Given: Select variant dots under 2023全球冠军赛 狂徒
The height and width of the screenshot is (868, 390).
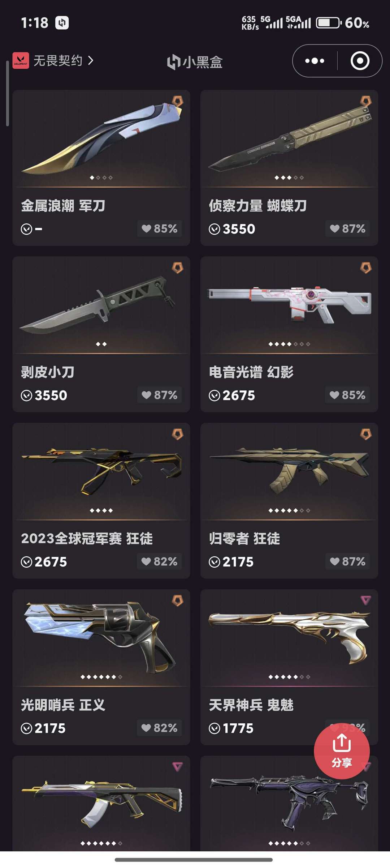Looking at the screenshot, I should point(101,510).
